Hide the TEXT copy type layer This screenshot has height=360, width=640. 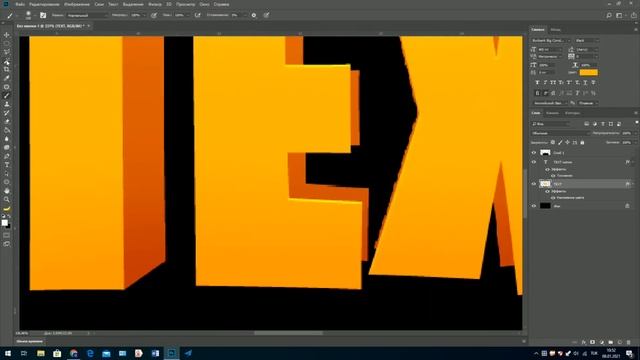click(533, 162)
